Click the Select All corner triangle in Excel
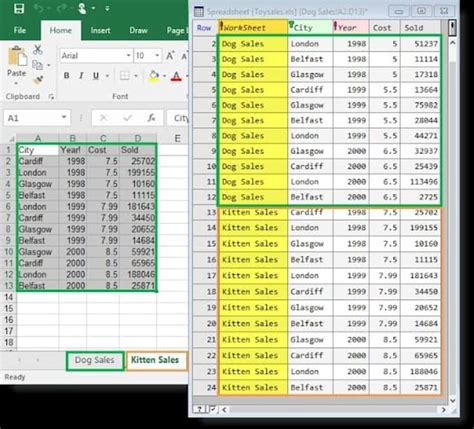This screenshot has height=429, width=474. click(x=11, y=138)
